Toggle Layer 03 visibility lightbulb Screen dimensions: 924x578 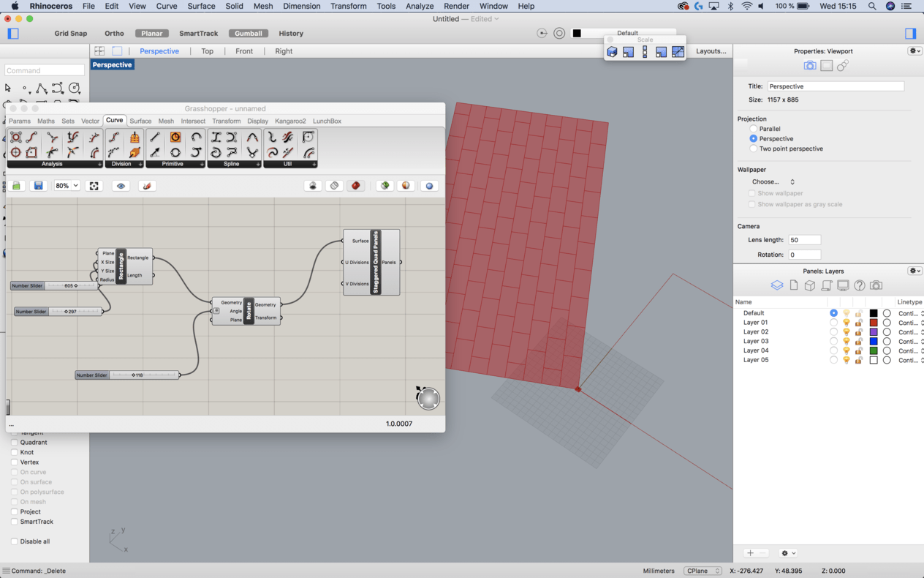pyautogui.click(x=847, y=342)
